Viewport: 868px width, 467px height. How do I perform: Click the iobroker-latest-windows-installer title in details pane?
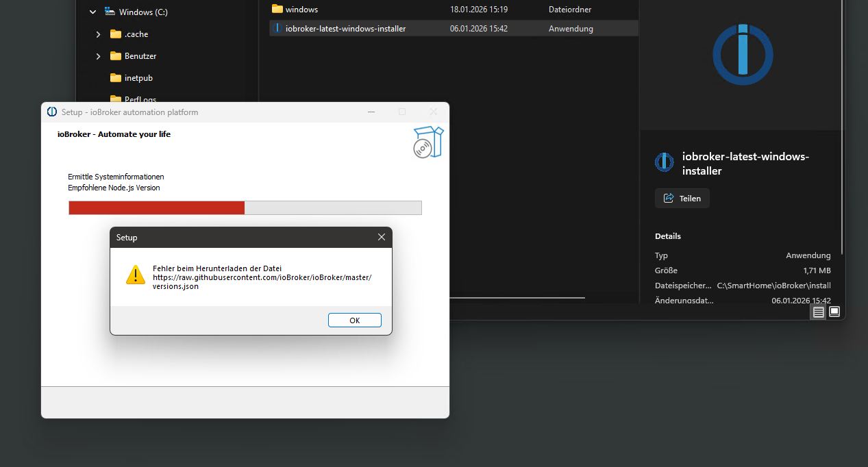pyautogui.click(x=745, y=163)
